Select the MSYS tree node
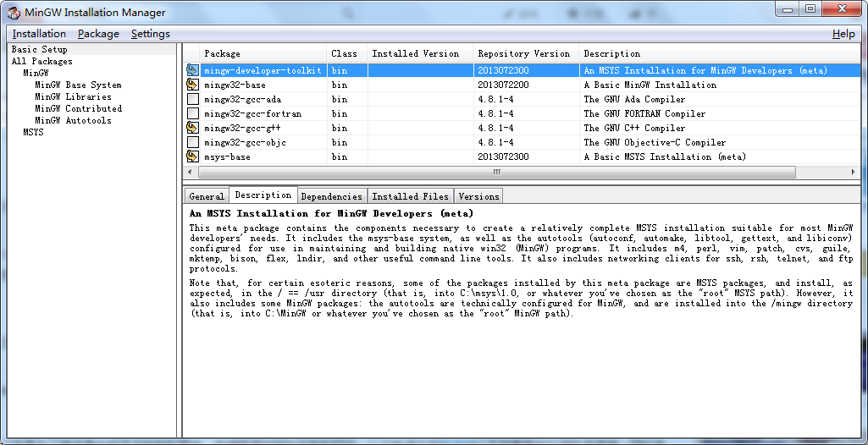The image size is (868, 445). coord(33,133)
